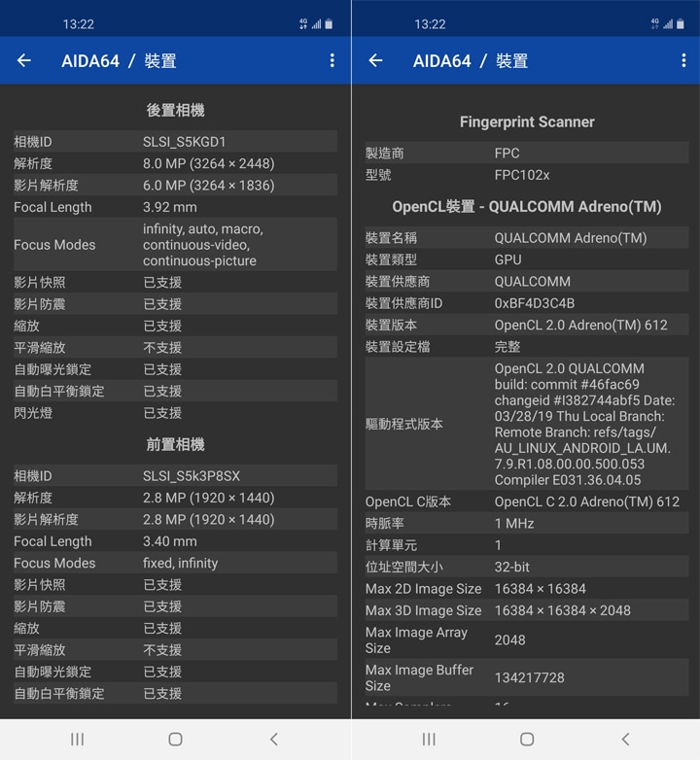The image size is (700, 760).
Task: Open overflow menu in right AIDA64 screen
Action: (683, 60)
